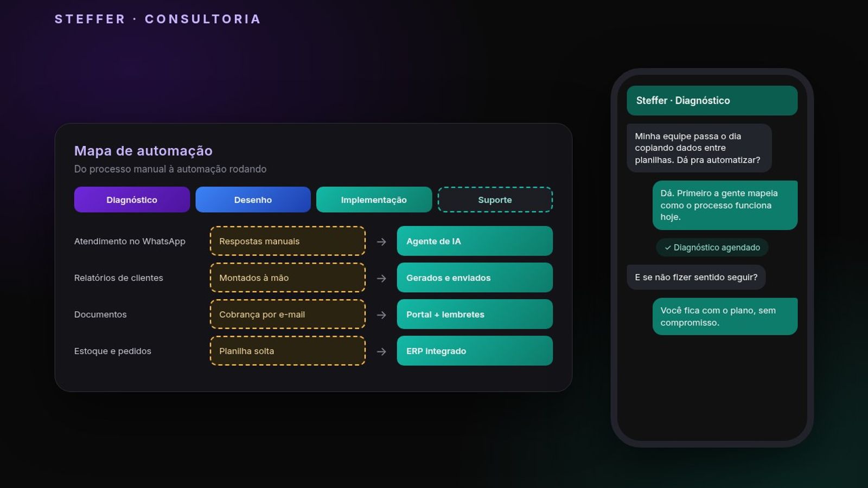868x488 pixels.
Task: Switch to the Desenho stage tab
Action: pyautogui.click(x=253, y=200)
